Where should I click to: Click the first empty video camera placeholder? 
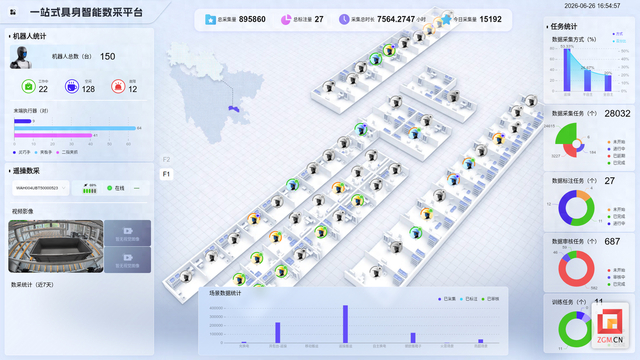pos(127,233)
